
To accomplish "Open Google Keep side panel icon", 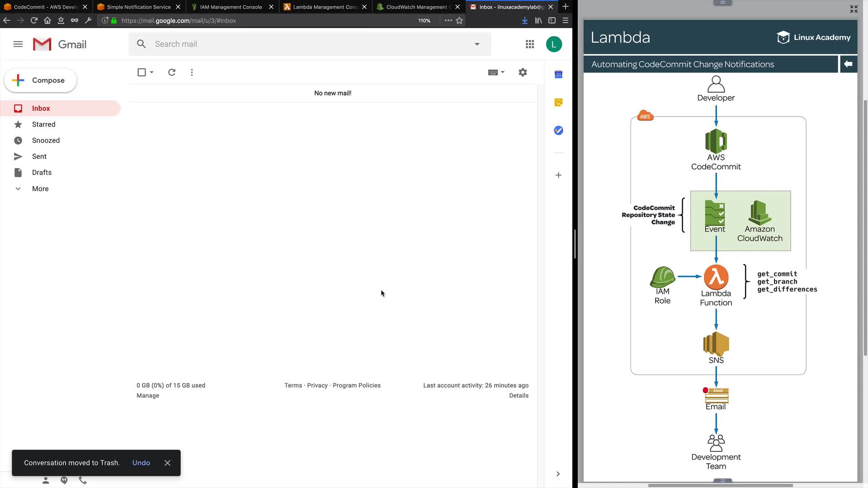I will click(x=558, y=103).
